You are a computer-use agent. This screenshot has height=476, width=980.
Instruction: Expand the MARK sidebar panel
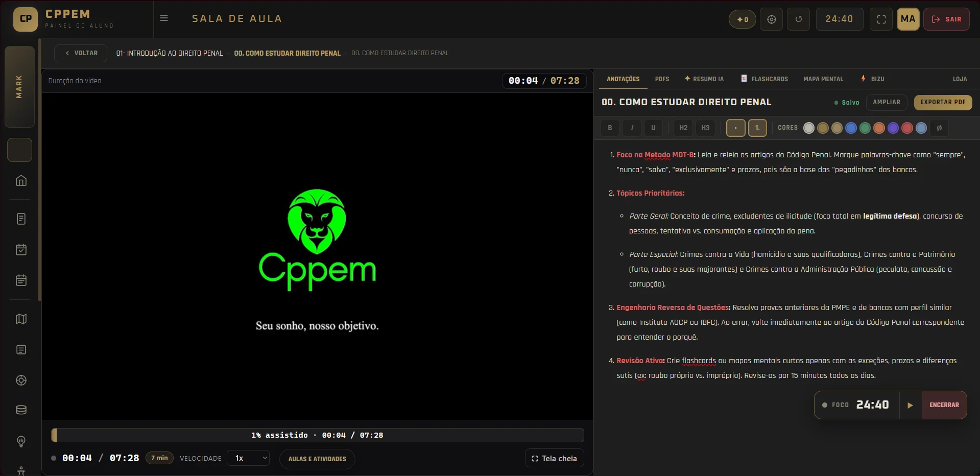tap(19, 86)
